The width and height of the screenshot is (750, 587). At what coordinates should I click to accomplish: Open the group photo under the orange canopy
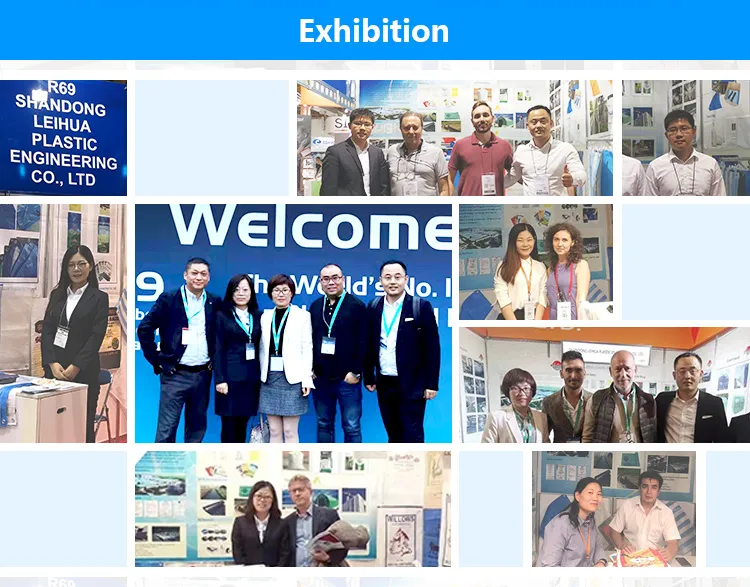[605, 385]
